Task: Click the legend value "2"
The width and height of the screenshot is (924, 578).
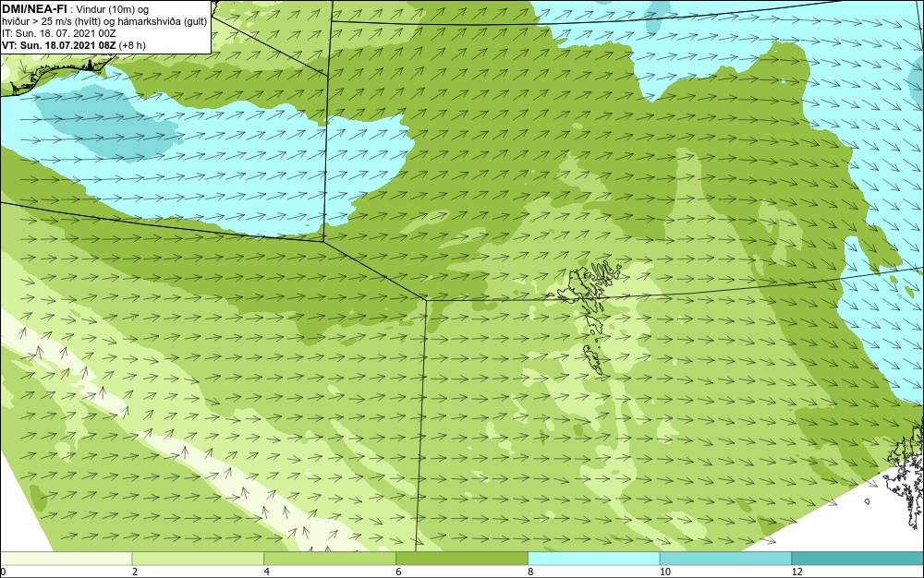Action: (135, 572)
